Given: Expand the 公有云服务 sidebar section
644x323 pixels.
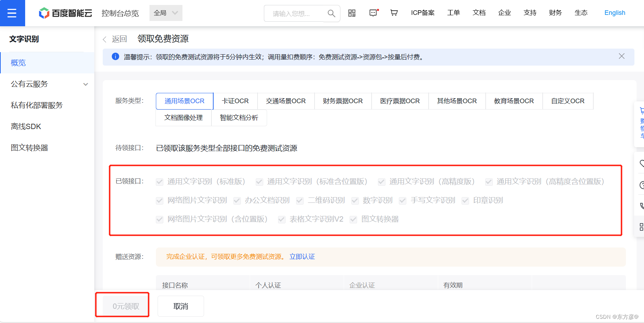Looking at the screenshot, I should tap(47, 84).
